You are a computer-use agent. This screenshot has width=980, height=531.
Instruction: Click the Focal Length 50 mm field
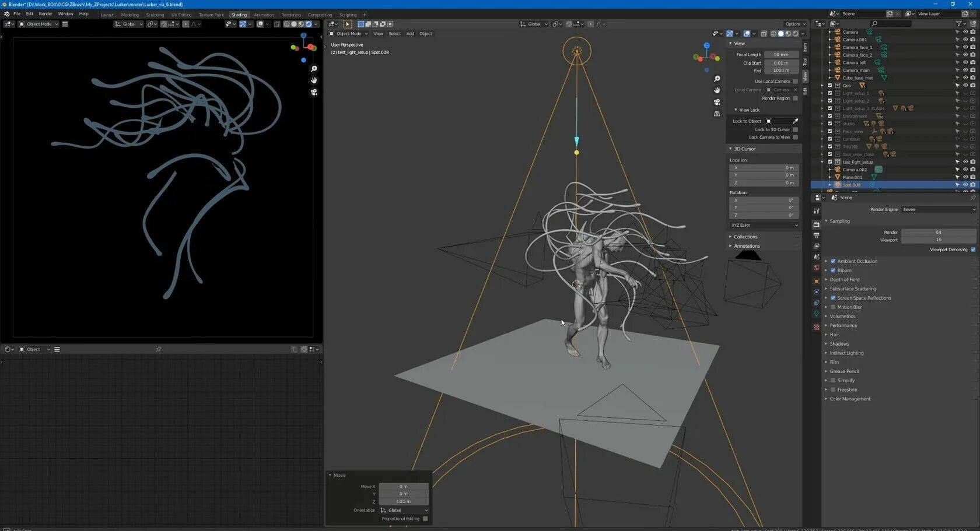click(x=781, y=55)
